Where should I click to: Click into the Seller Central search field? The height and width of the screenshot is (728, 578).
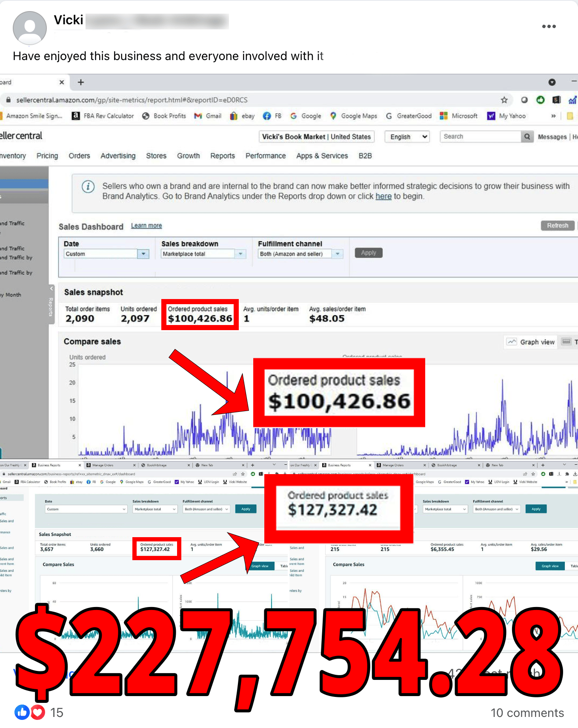click(x=480, y=137)
